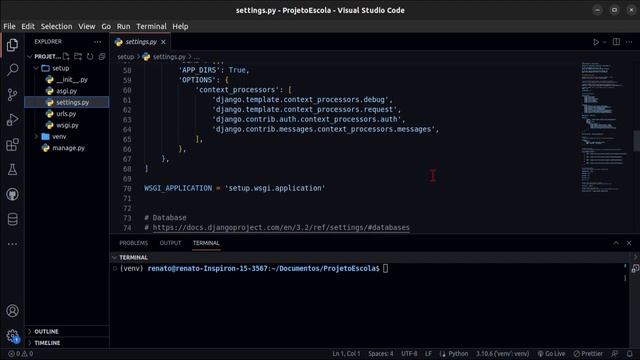Click the New File icon in Explorer
The width and height of the screenshot is (640, 360).
coord(66,56)
